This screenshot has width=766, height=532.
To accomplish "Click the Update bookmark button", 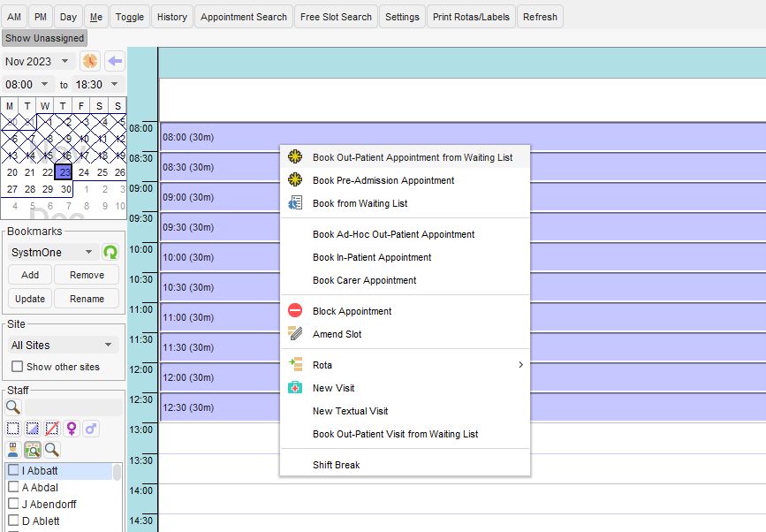I will 30,299.
